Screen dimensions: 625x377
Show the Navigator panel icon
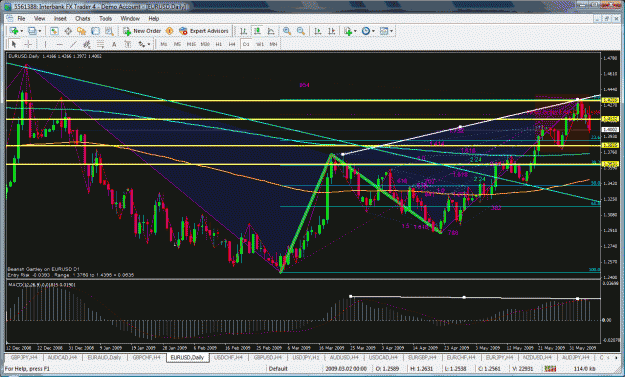pos(82,31)
